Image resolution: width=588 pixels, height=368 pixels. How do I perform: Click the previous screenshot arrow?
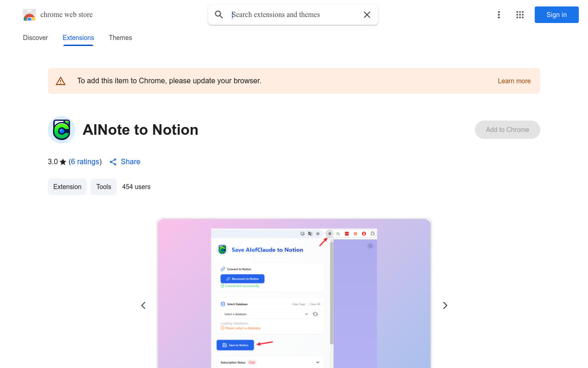coord(143,305)
